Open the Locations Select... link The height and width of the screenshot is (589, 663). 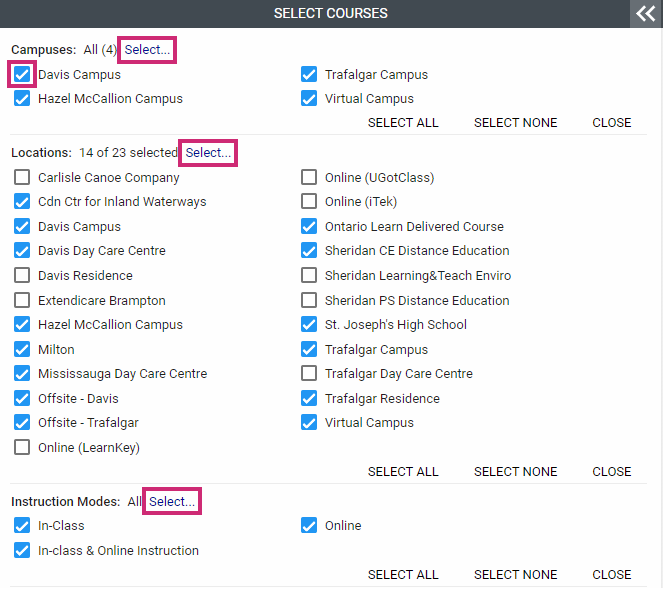[x=208, y=153]
